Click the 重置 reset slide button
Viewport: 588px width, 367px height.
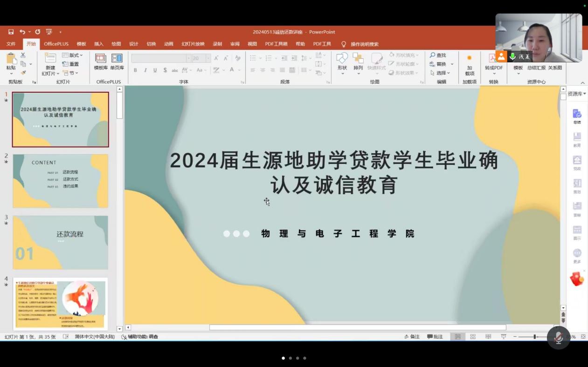[x=71, y=64]
